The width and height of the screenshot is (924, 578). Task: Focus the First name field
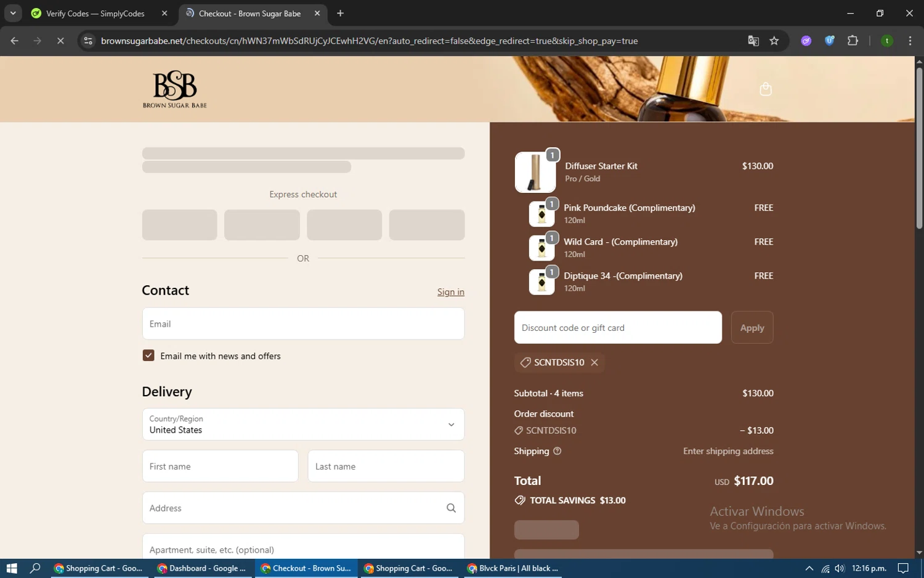coord(220,466)
